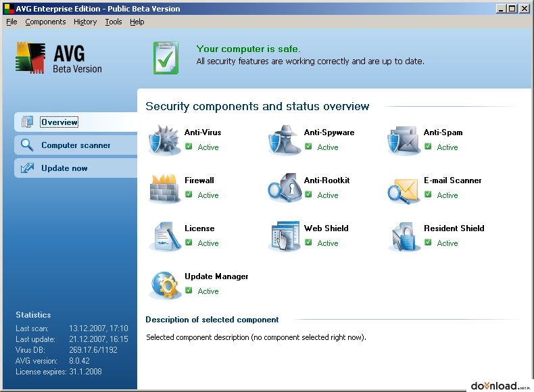Open the Web Shield icon
Viewport: 534px width, 392px height.
pos(284,237)
